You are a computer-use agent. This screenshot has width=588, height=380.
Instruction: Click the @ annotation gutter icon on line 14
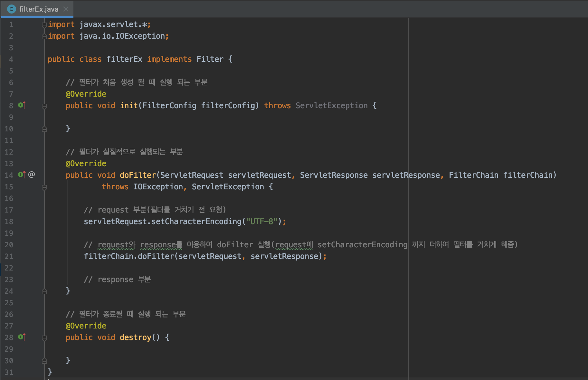click(x=32, y=175)
